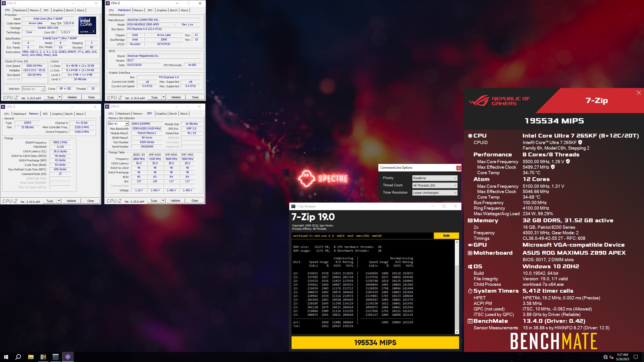Click the 7-Zip output vertical scrollbar
This screenshot has height=362, width=644.
tap(457, 297)
